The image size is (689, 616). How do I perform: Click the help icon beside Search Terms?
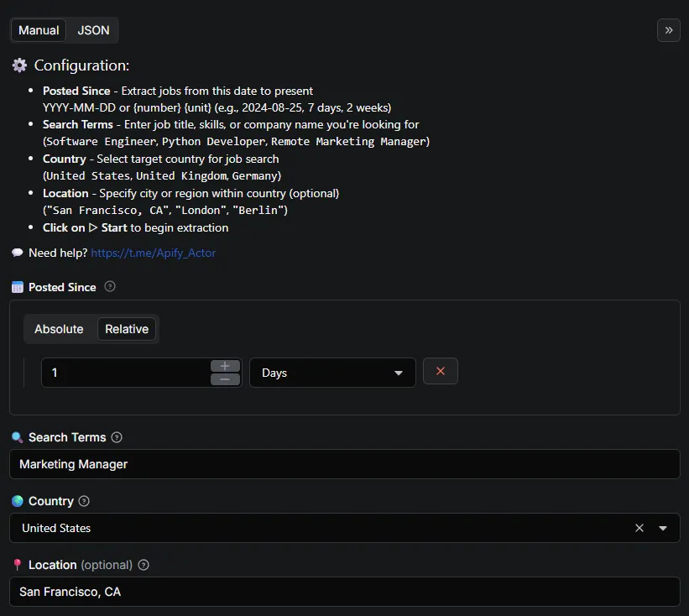[x=117, y=437]
